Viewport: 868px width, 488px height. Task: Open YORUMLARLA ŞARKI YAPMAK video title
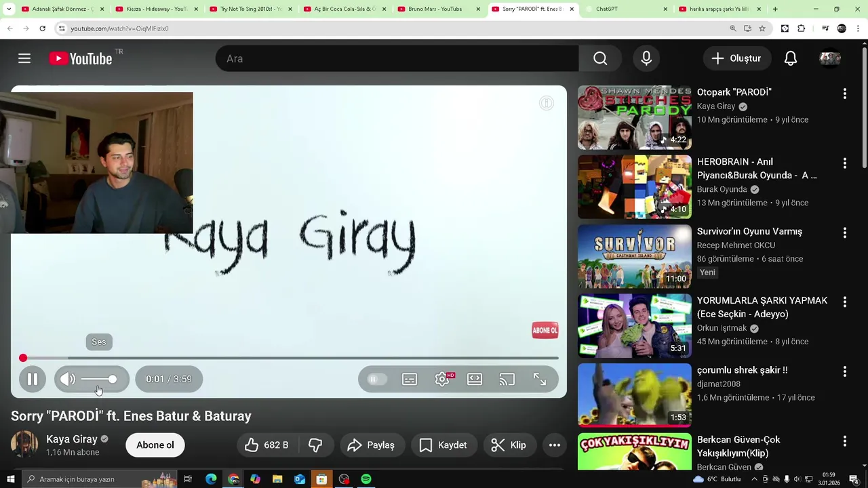point(762,307)
